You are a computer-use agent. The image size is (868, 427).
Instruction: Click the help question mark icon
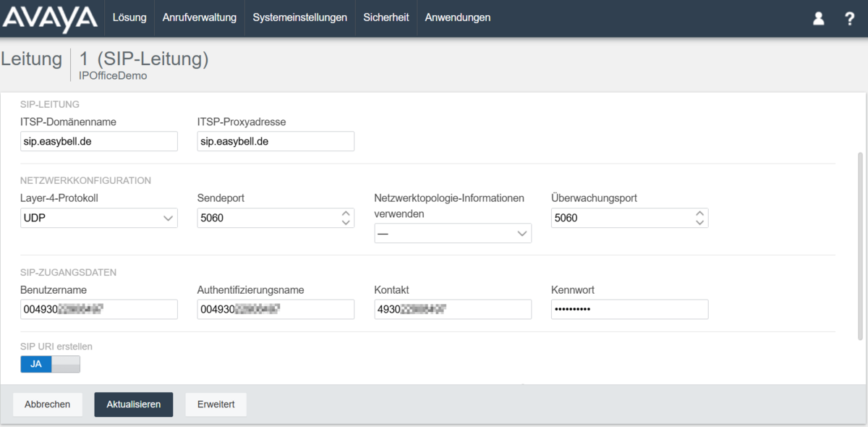(x=850, y=19)
